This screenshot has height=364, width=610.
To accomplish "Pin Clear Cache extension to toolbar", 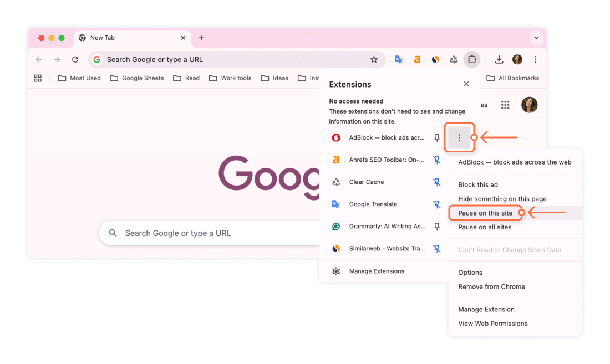I will pos(437,182).
